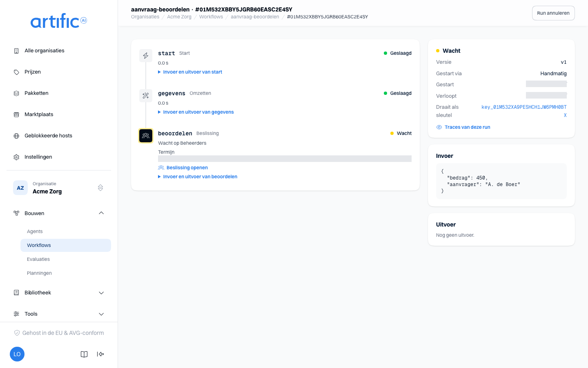Viewport: 588px width, 368px height.
Task: Click the AZ organisation badge
Action: 20,188
